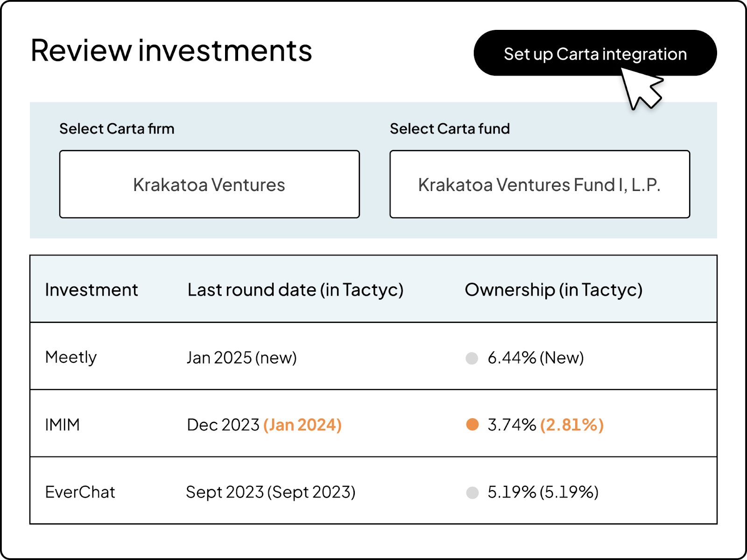Click the gray status dot for Meetly

pyautogui.click(x=472, y=358)
